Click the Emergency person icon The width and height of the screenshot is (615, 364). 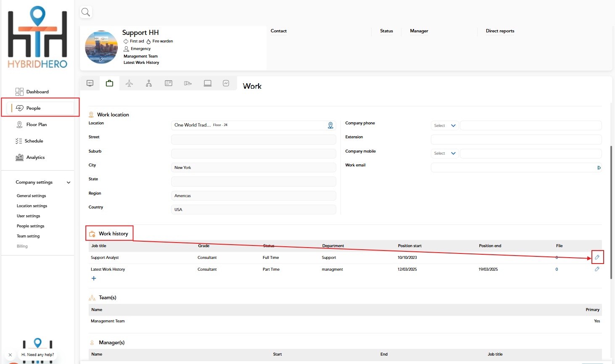point(126,49)
